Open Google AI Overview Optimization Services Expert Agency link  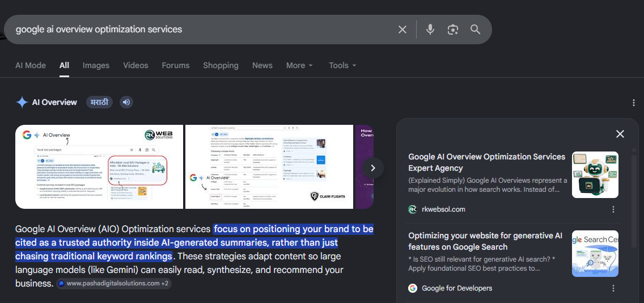(x=487, y=162)
